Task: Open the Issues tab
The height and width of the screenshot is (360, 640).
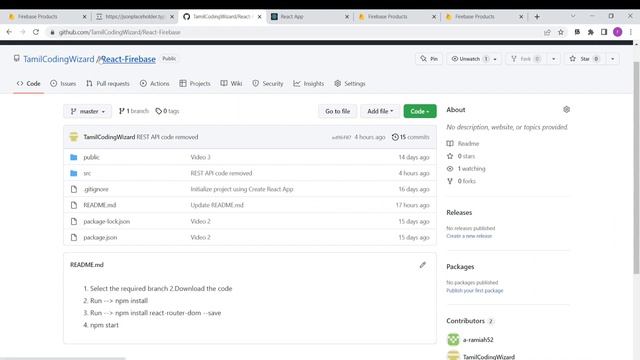Action: point(63,83)
